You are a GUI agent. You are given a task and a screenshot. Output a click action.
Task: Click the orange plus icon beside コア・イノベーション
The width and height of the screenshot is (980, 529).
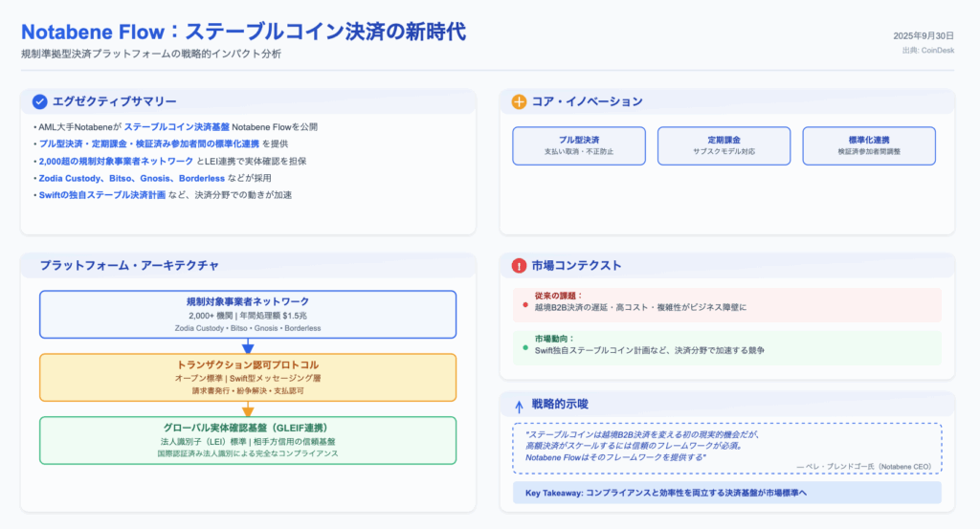point(520,101)
